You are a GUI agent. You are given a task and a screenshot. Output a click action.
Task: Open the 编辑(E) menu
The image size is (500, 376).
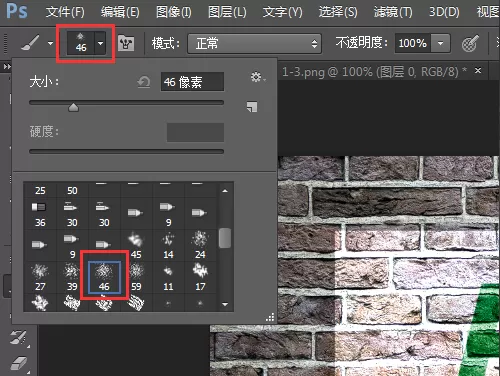pos(120,12)
